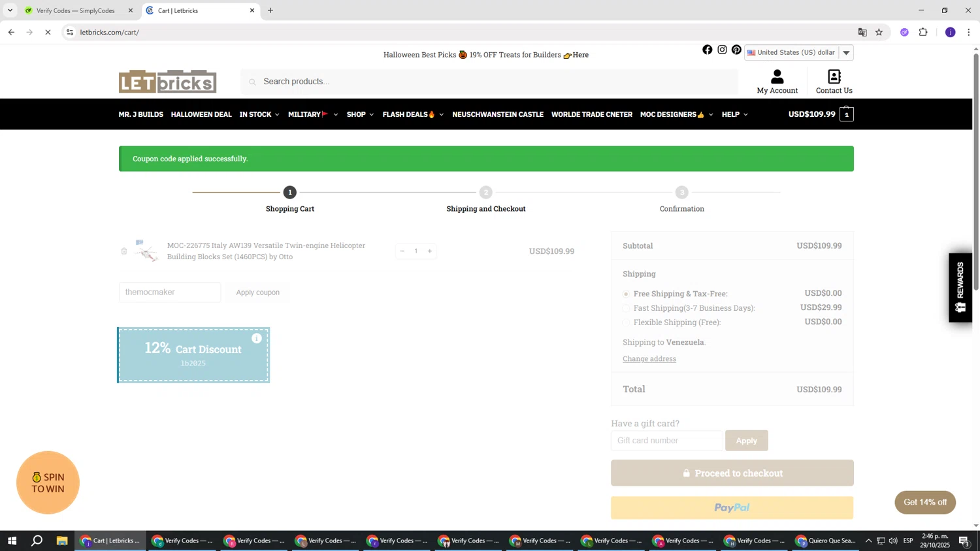
Task: Click USD$109.99 cart total in header
Action: tap(811, 114)
